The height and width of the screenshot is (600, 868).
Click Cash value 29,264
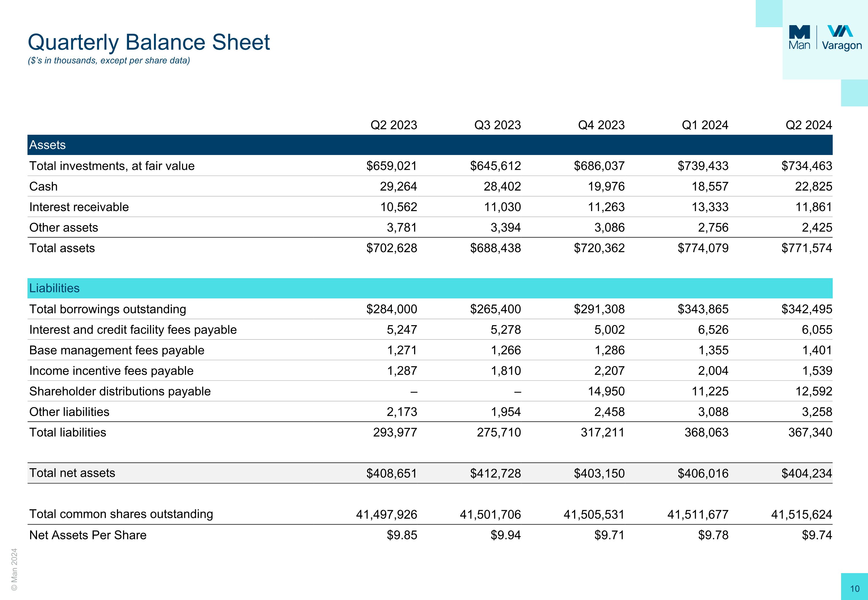click(399, 187)
